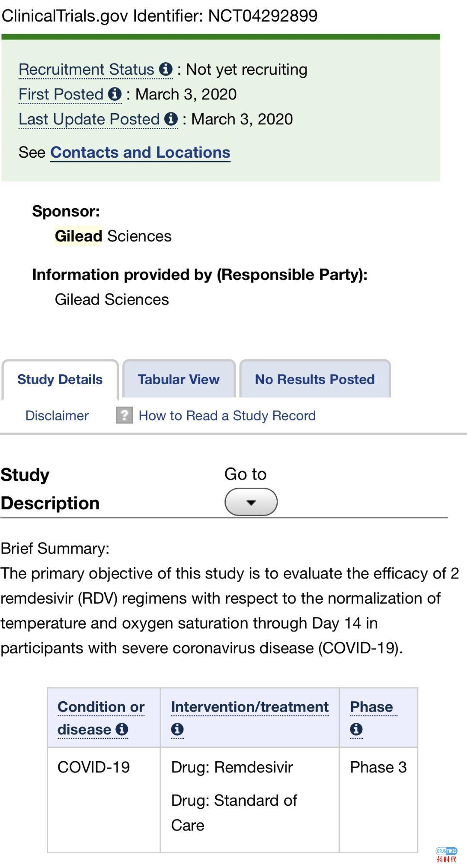Click the info icon under Phase header

click(356, 729)
